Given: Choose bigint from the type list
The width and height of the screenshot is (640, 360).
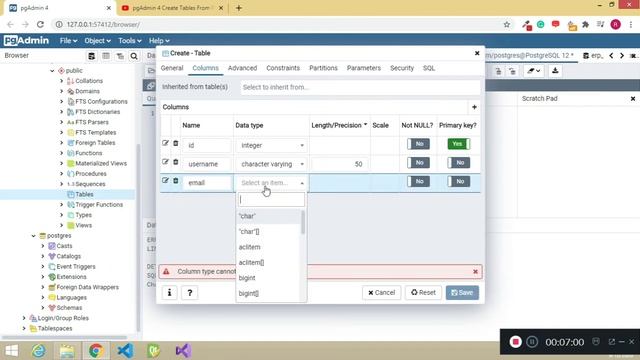Looking at the screenshot, I should [269, 278].
